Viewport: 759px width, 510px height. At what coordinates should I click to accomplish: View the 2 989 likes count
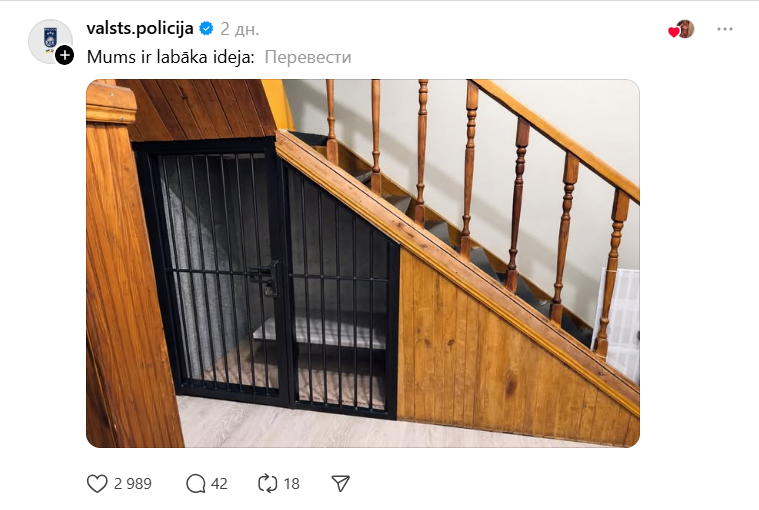point(133,483)
